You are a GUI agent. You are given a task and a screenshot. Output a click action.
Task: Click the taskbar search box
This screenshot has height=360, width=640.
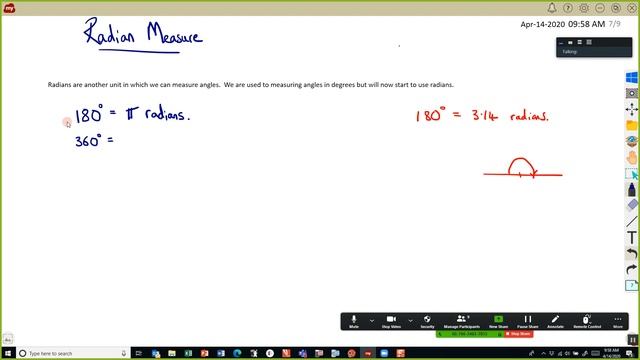click(x=73, y=353)
